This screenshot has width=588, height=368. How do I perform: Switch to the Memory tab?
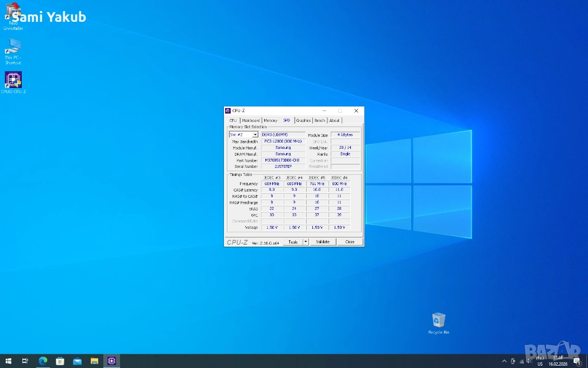tap(270, 121)
